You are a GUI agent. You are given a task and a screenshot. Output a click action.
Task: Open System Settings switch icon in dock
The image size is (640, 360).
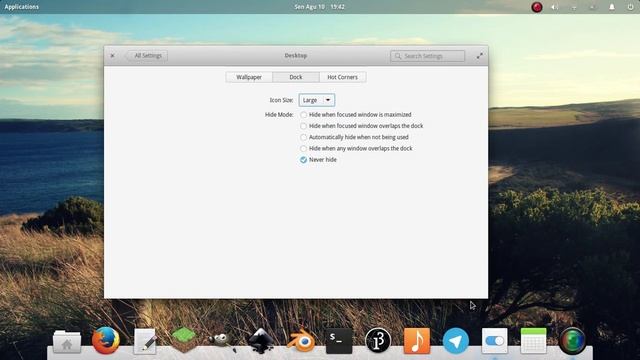[495, 340]
